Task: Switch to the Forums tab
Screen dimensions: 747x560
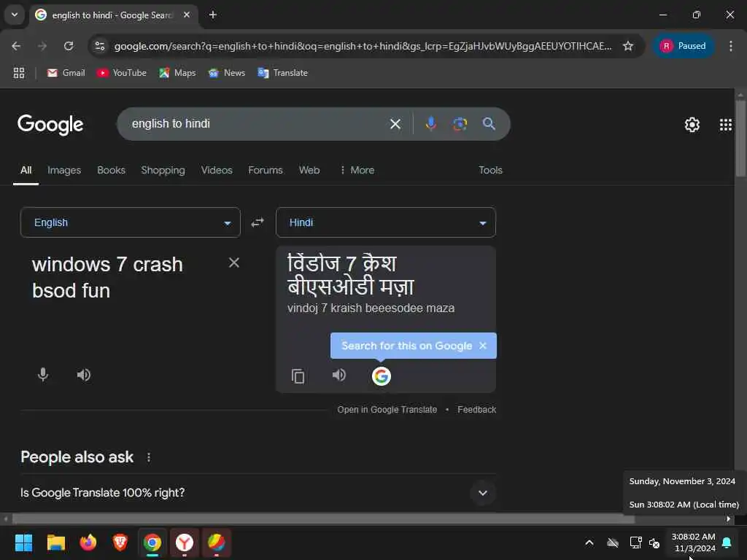Action: [x=266, y=170]
